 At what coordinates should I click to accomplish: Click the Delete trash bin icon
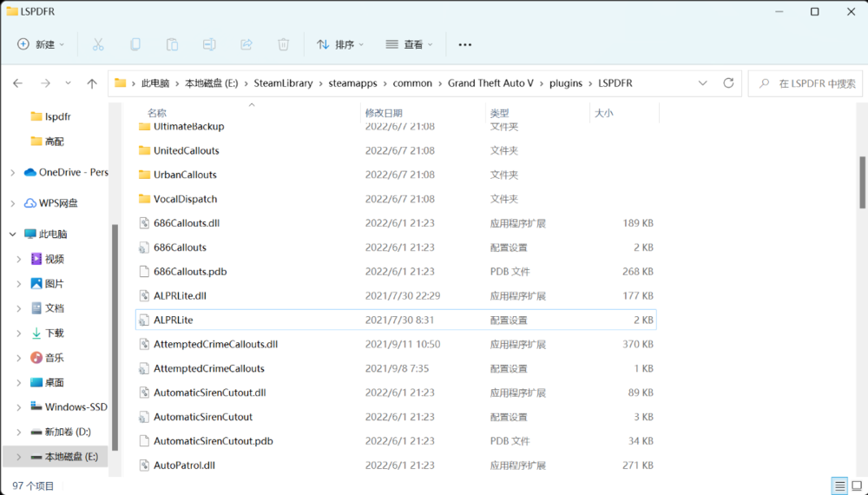pos(283,44)
